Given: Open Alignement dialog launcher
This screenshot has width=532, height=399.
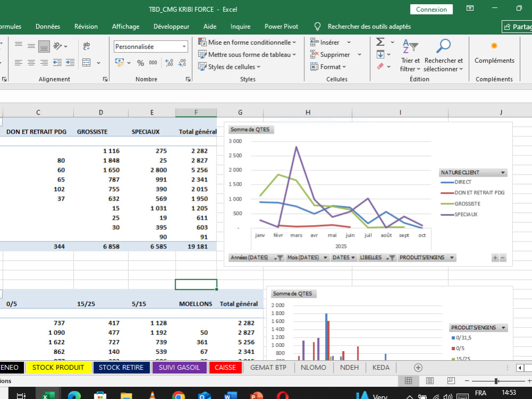Looking at the screenshot, I should pyautogui.click(x=105, y=79).
